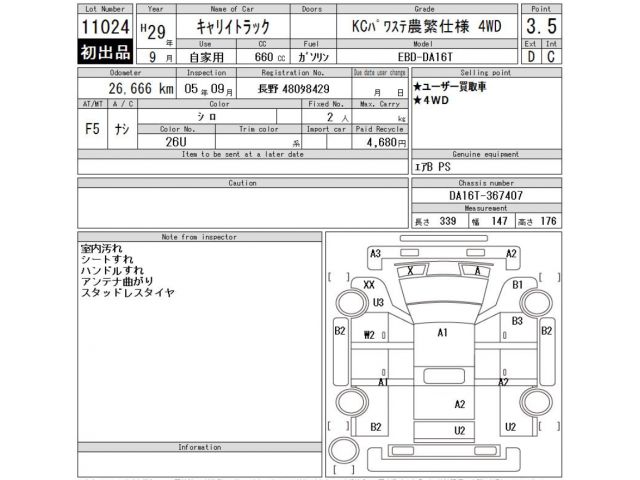Click inspector note 室内汚れ

point(101,248)
